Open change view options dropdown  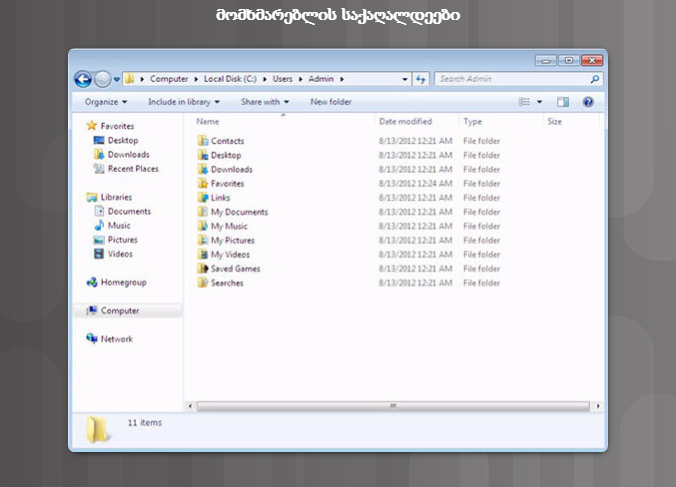click(540, 102)
